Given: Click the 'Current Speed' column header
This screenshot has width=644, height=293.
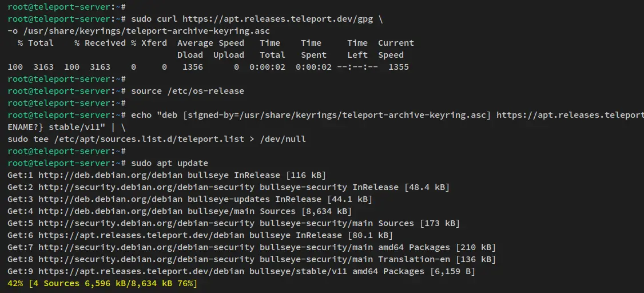Looking at the screenshot, I should (x=396, y=49).
